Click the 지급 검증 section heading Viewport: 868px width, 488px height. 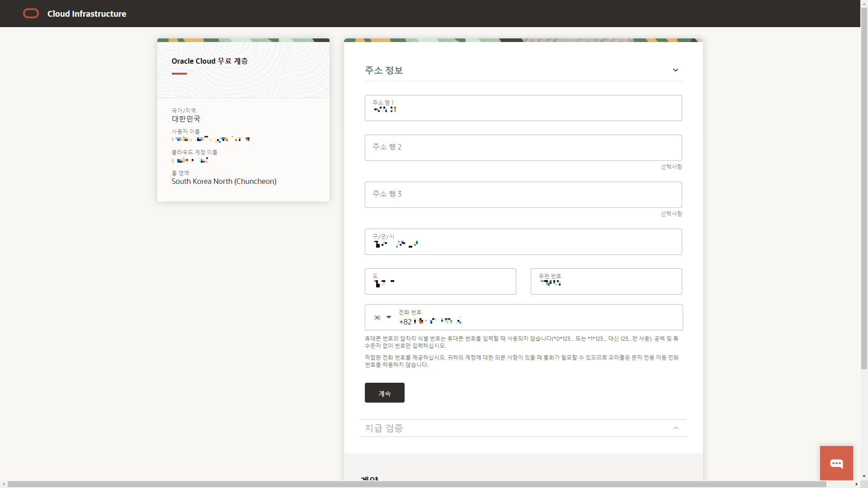(x=384, y=428)
